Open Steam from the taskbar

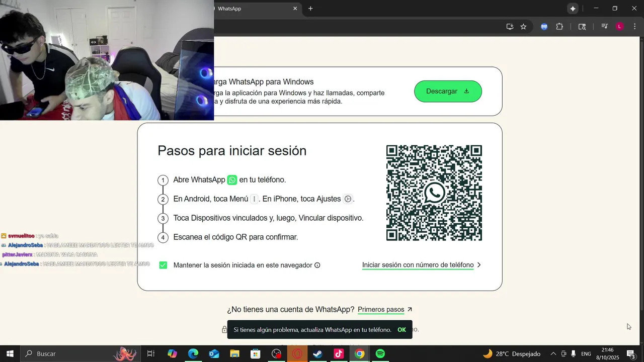tap(317, 354)
